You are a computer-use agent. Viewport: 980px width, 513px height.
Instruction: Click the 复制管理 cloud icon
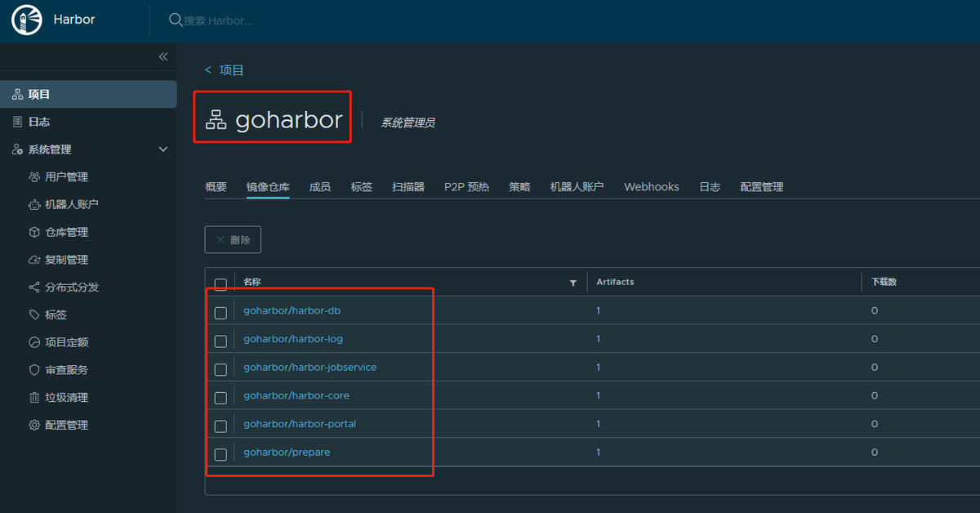34,260
